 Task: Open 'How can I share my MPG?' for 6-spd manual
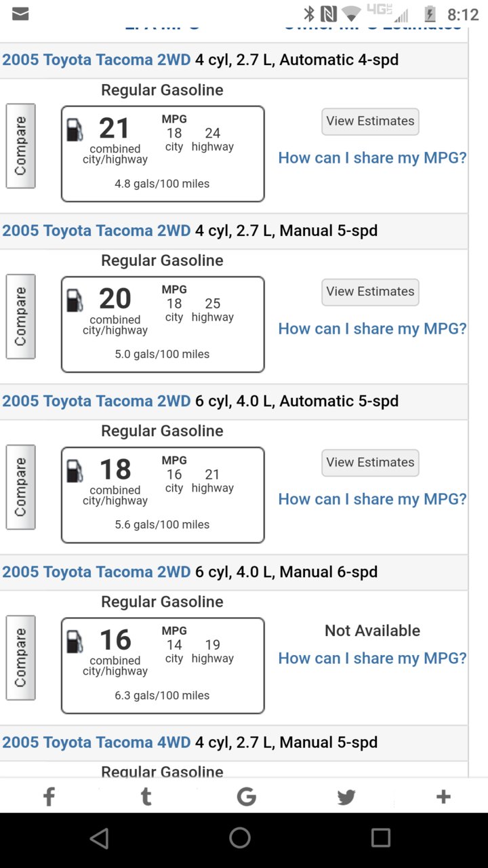pyautogui.click(x=372, y=658)
